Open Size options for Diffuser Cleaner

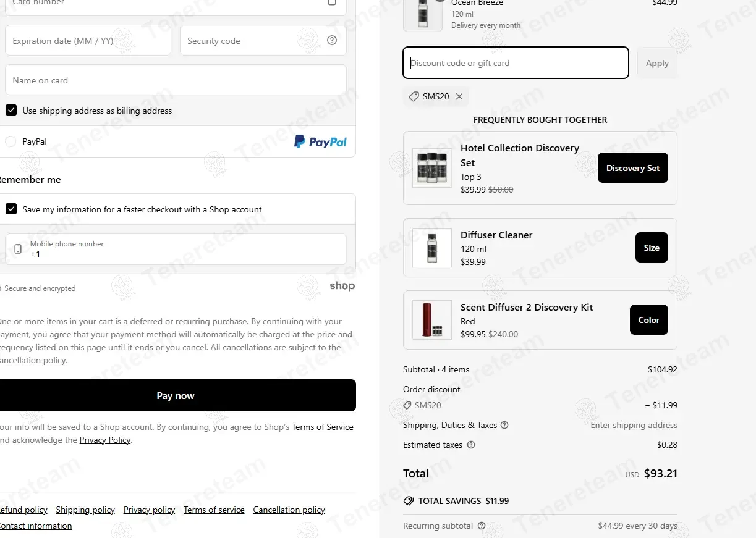click(652, 248)
